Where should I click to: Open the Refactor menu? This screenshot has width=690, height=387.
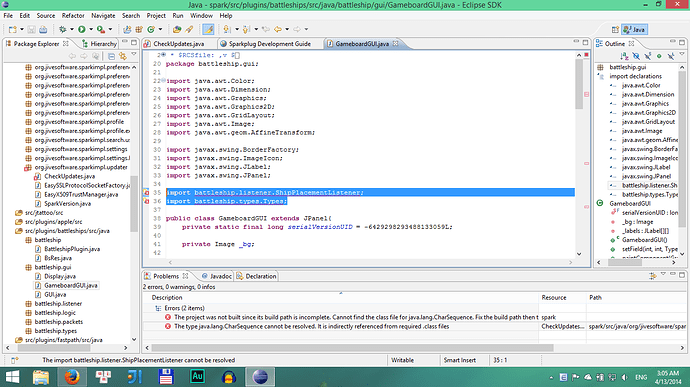[x=73, y=15]
